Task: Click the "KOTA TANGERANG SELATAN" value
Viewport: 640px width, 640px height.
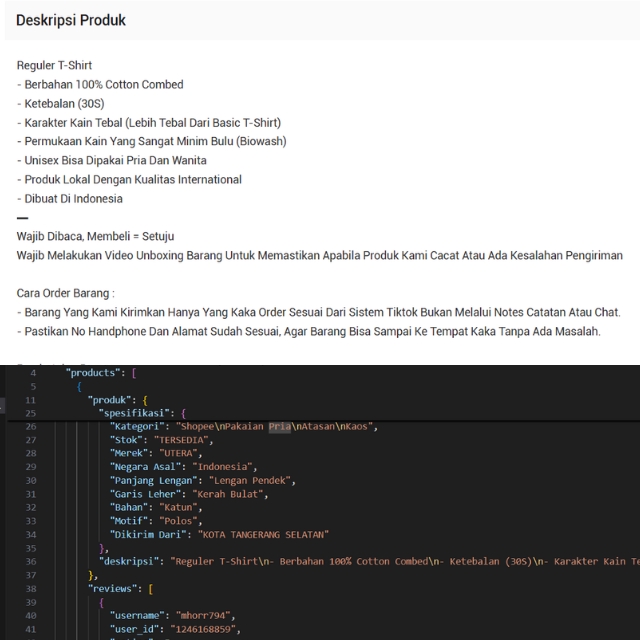Action: (x=264, y=535)
